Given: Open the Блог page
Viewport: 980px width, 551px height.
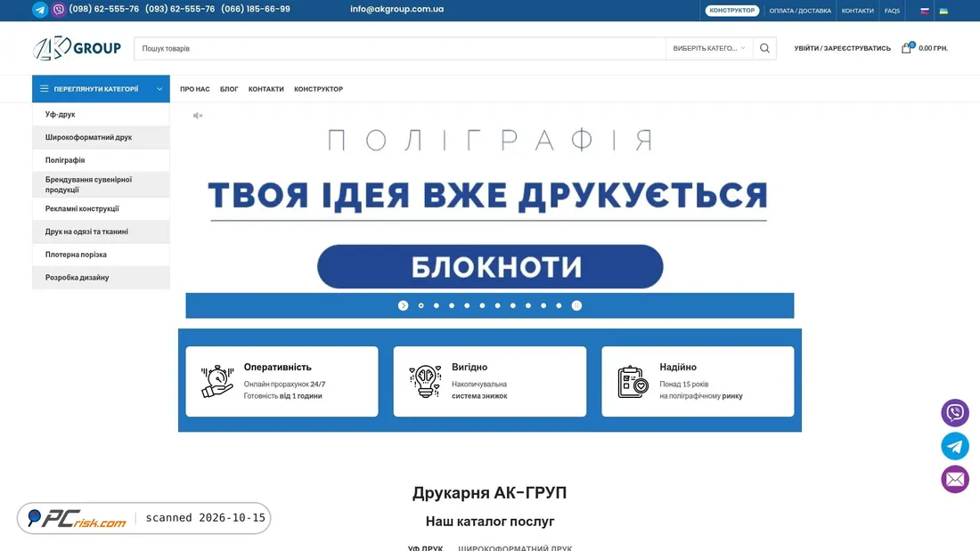Looking at the screenshot, I should (229, 89).
